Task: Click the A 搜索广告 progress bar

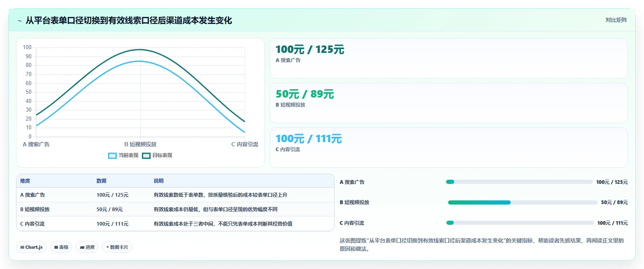Action: [519, 182]
